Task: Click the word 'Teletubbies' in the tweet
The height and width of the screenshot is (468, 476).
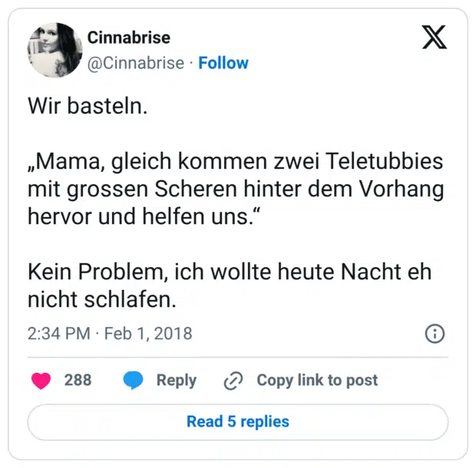Action: (385, 163)
